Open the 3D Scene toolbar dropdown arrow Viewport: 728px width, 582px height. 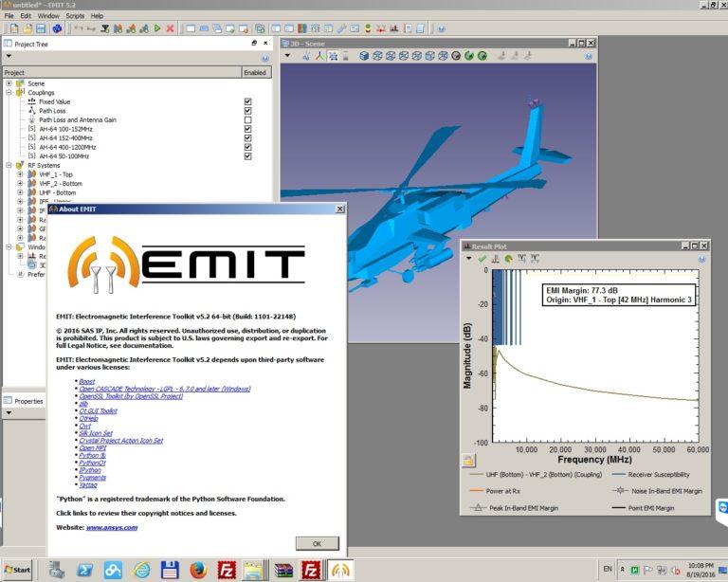[x=287, y=56]
